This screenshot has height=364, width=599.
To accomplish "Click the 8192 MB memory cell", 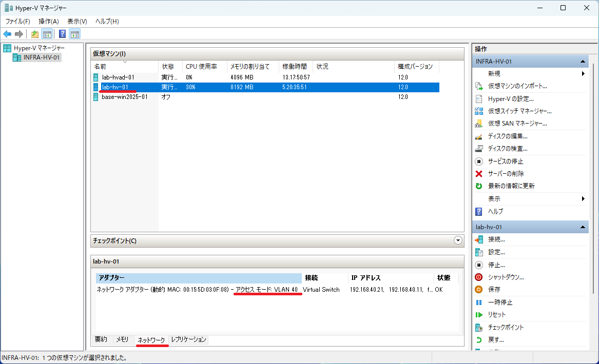I will (x=242, y=87).
